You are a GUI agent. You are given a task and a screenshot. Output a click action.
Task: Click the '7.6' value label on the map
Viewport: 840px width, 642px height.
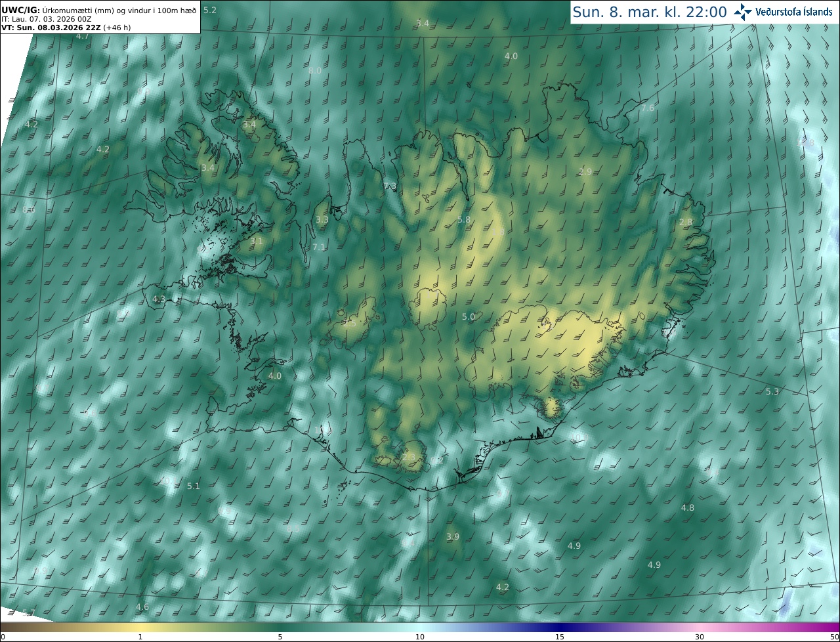click(x=648, y=108)
